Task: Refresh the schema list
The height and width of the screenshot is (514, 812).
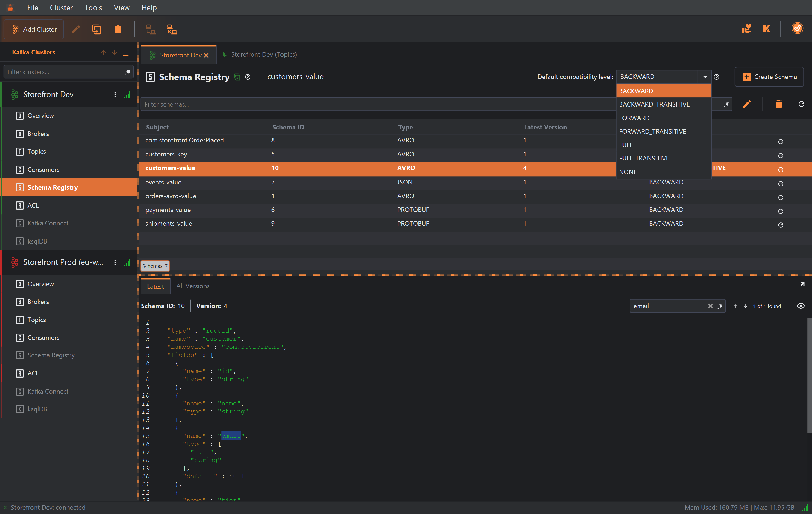Action: point(801,104)
